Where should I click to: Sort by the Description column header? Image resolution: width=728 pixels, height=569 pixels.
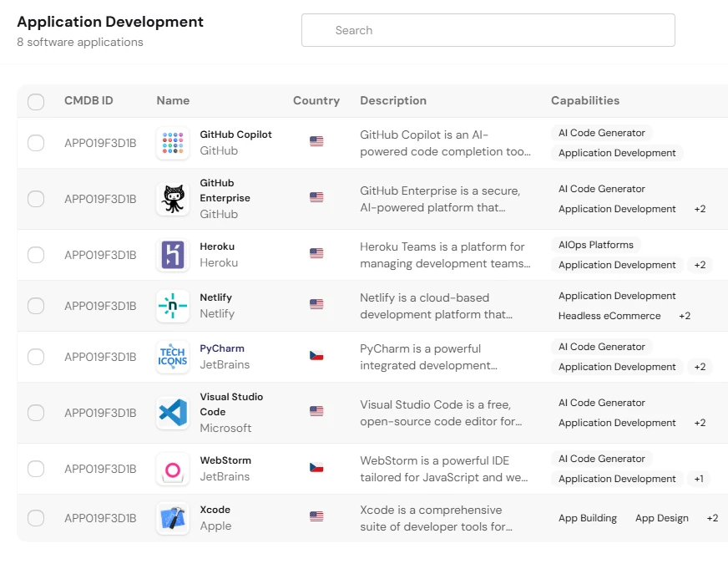click(393, 100)
